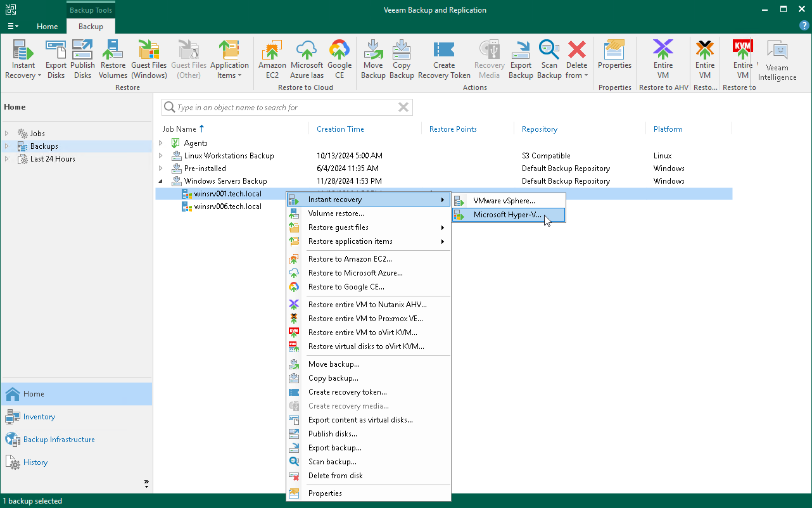
Task: Open the Move Backup tool
Action: click(373, 58)
